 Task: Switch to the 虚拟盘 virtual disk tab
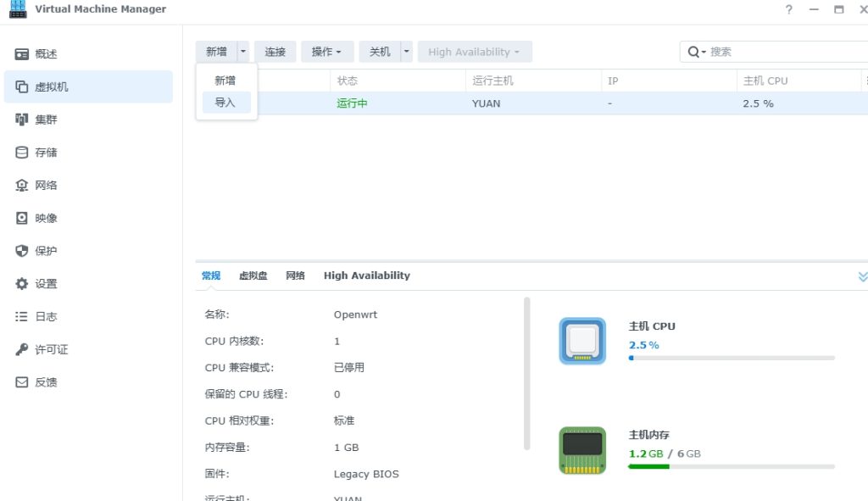click(x=253, y=276)
